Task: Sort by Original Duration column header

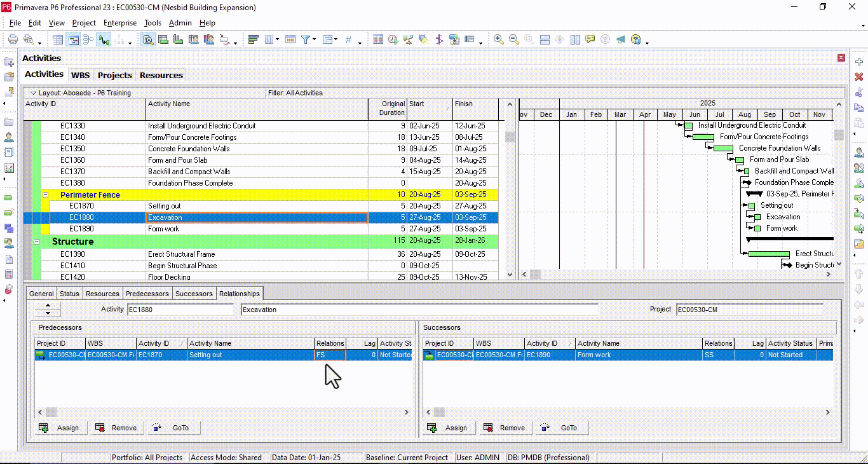Action: [x=387, y=109]
